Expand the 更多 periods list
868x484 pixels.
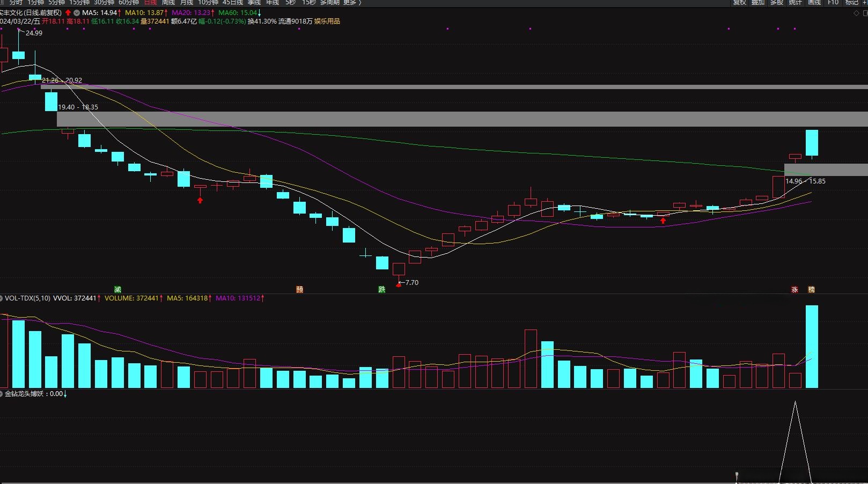tap(352, 3)
